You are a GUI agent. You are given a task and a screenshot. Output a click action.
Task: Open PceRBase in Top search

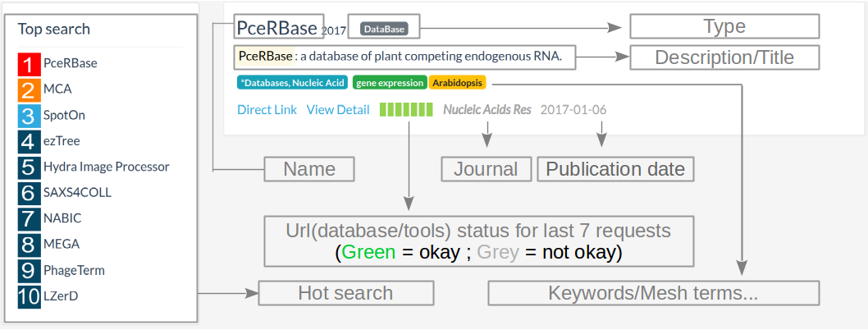click(71, 63)
